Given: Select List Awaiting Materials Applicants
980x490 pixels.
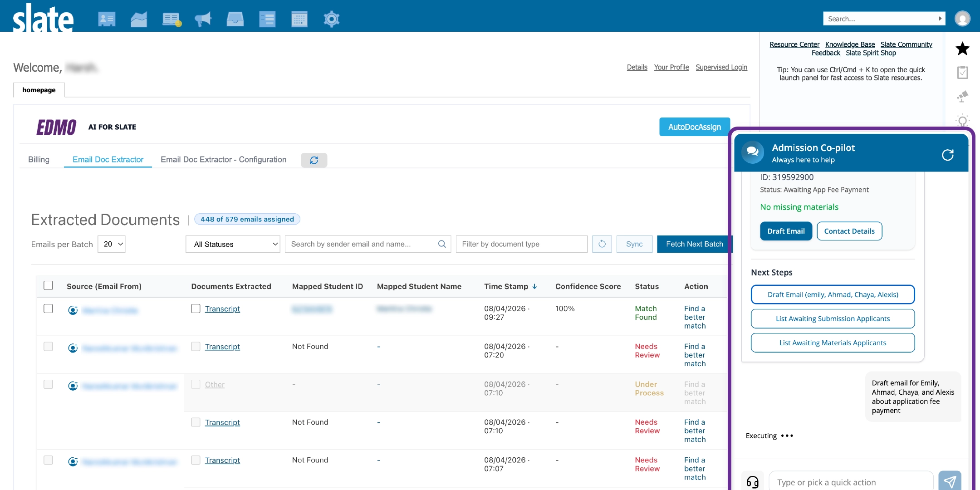Looking at the screenshot, I should (x=833, y=343).
